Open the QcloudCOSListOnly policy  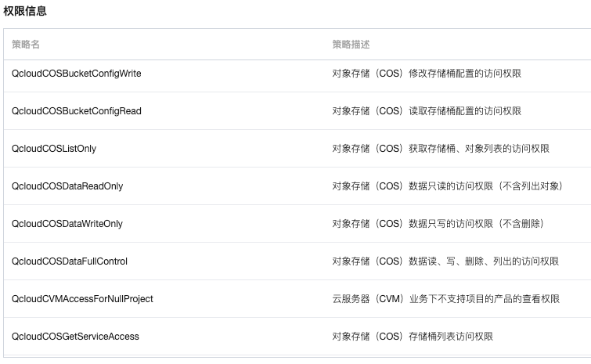tap(54, 149)
